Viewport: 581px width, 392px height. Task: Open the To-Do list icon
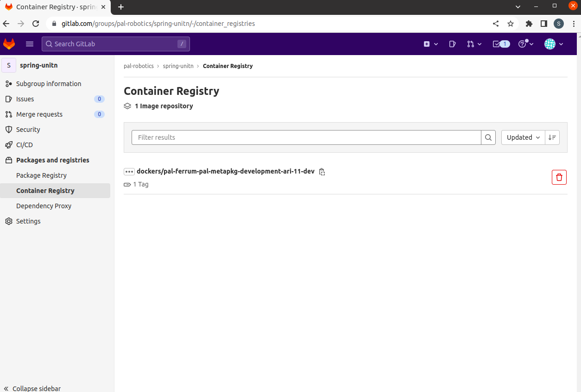(501, 44)
